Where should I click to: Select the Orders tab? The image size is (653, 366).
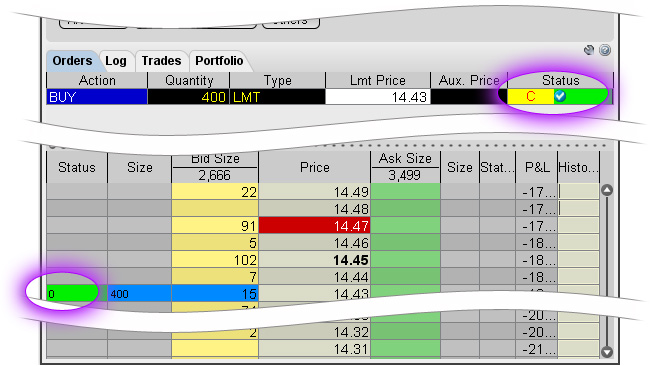coord(72,61)
